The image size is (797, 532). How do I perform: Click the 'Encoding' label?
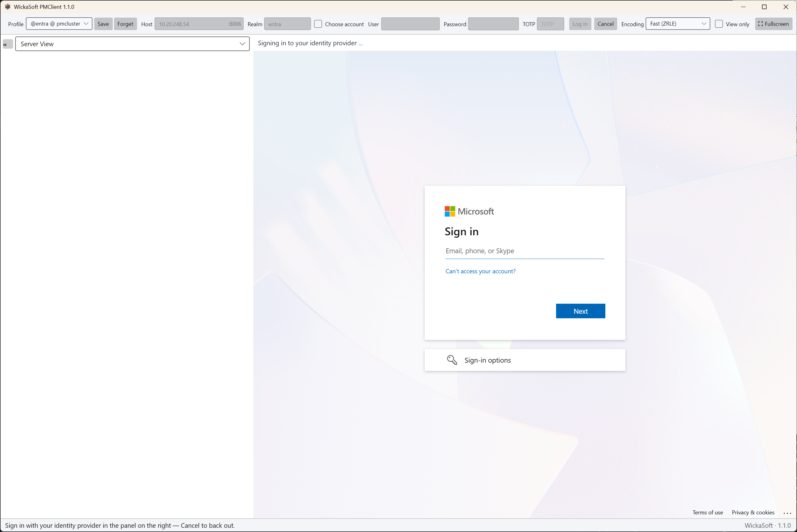point(632,24)
